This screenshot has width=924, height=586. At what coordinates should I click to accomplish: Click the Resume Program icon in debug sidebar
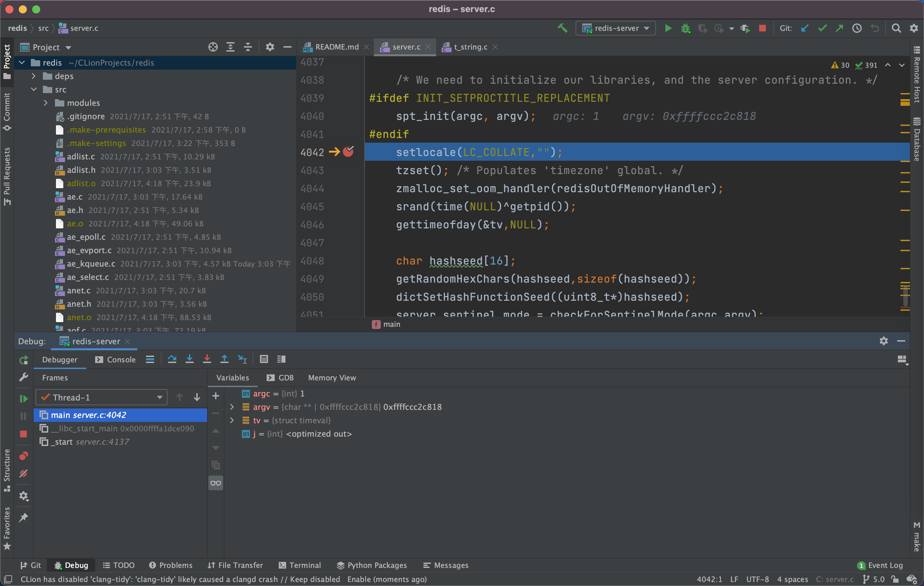(x=23, y=399)
